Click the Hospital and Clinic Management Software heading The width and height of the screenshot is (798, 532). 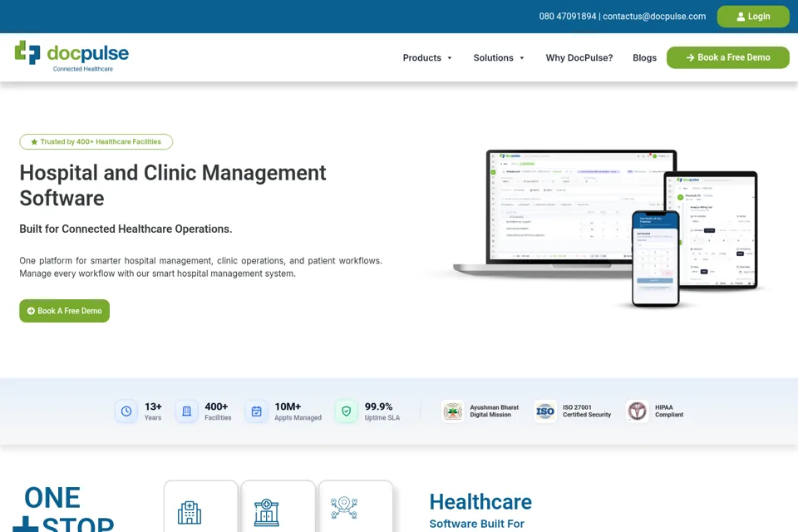coord(173,186)
